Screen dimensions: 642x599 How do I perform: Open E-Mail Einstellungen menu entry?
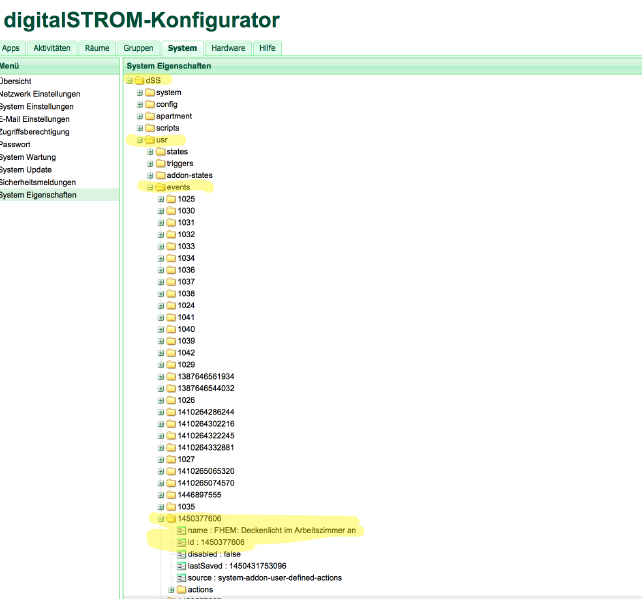34,119
